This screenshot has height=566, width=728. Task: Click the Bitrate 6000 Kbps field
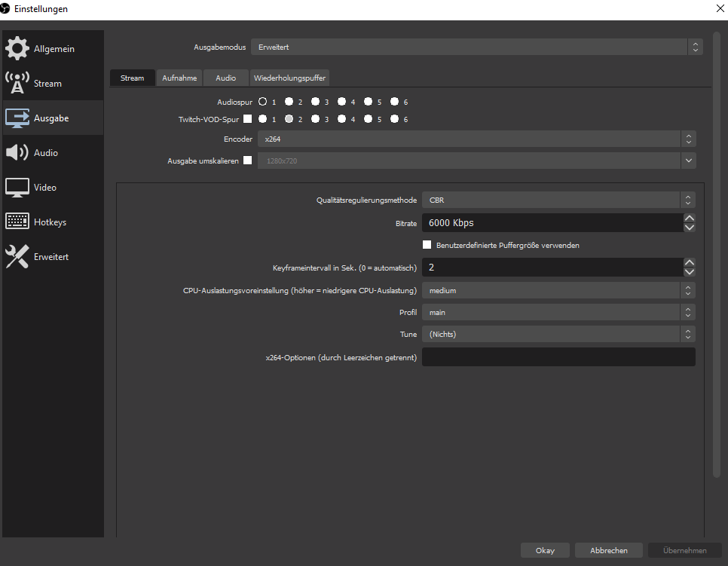pyautogui.click(x=552, y=223)
